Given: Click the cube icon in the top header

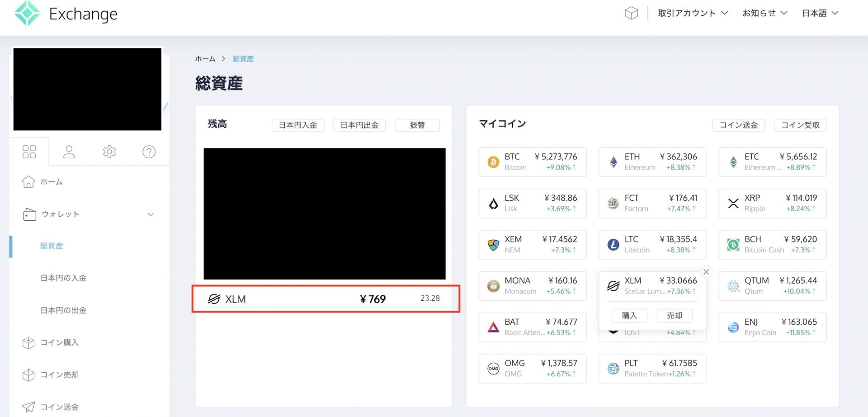Looking at the screenshot, I should pos(631,13).
